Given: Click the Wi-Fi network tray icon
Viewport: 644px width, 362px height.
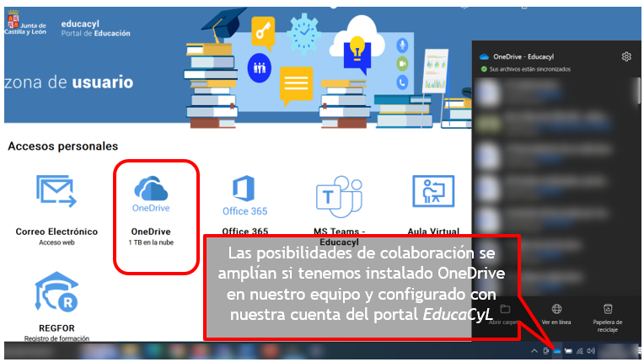Looking at the screenshot, I should click(x=580, y=351).
